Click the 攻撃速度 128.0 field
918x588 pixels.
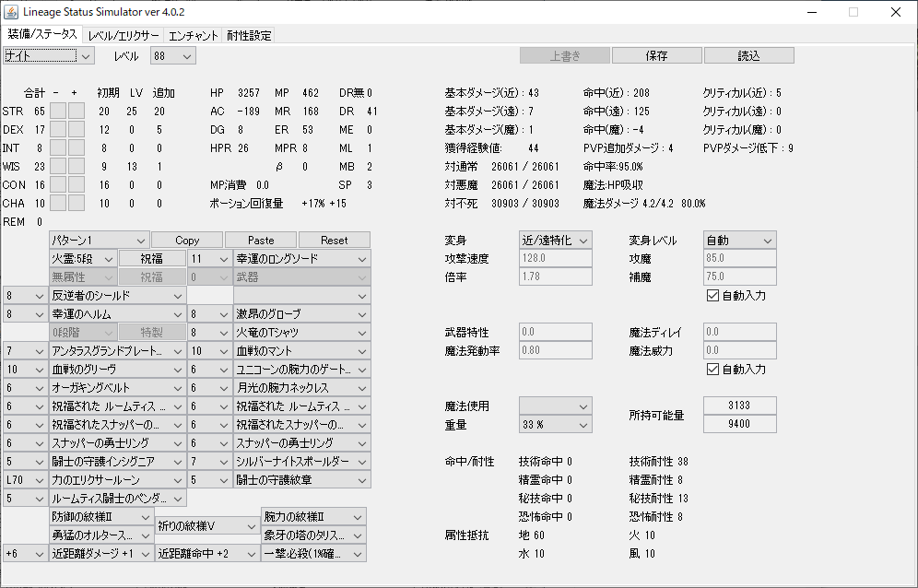pos(555,258)
